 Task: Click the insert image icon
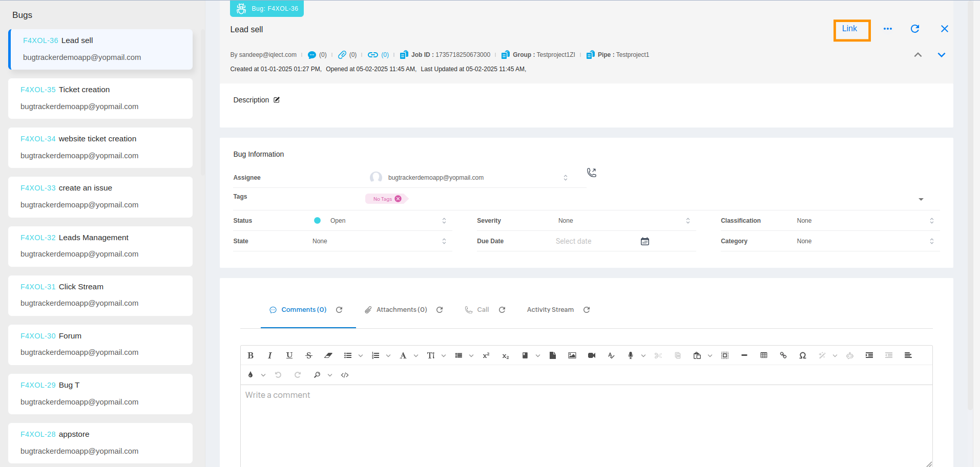pyautogui.click(x=572, y=355)
